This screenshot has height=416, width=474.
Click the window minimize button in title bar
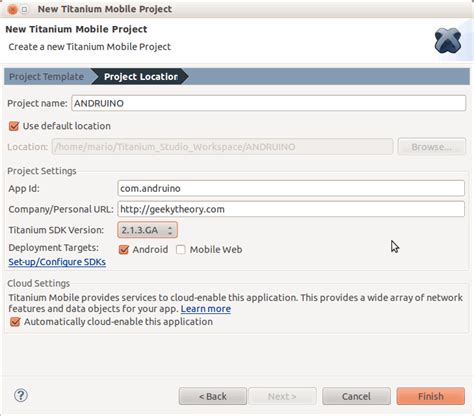pyautogui.click(x=25, y=9)
